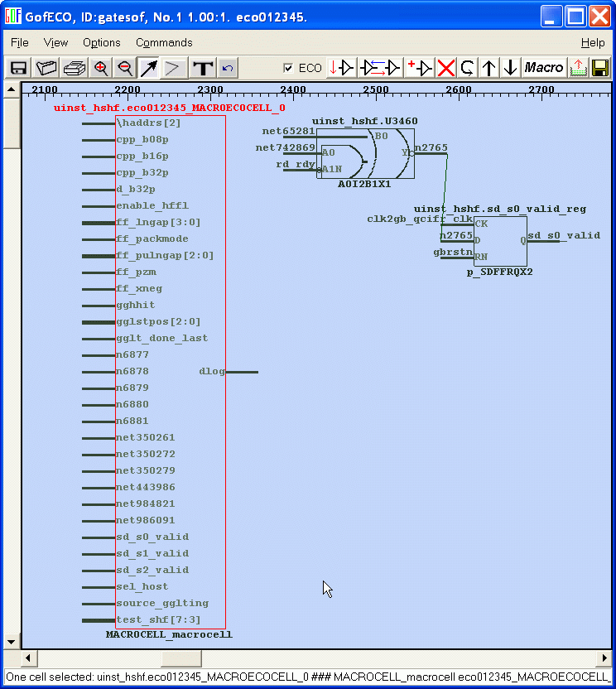Zoom out with the magnifier minus icon

125,68
